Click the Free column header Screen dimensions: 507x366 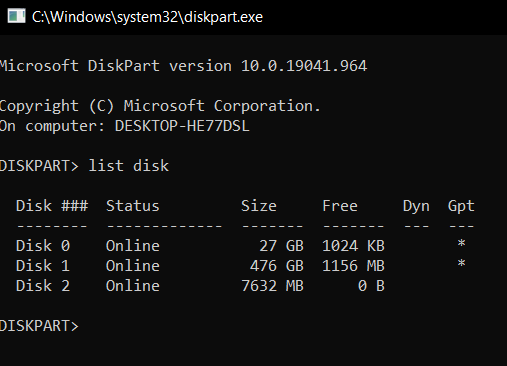tap(340, 206)
